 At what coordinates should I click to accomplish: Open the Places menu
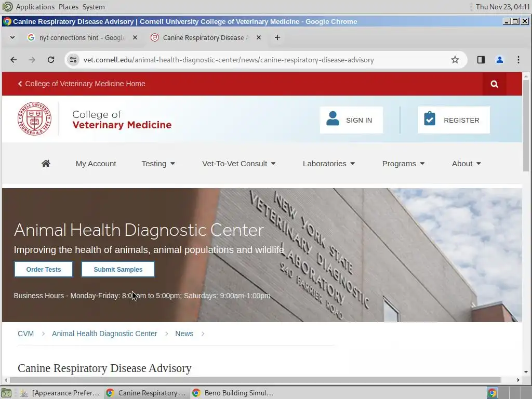[x=68, y=7]
